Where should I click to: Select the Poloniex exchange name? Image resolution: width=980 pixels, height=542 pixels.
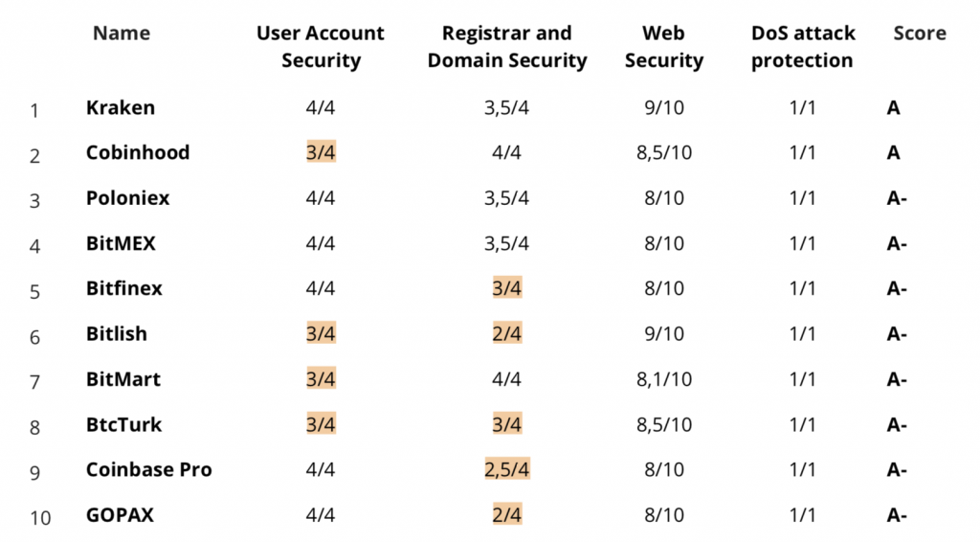click(127, 198)
